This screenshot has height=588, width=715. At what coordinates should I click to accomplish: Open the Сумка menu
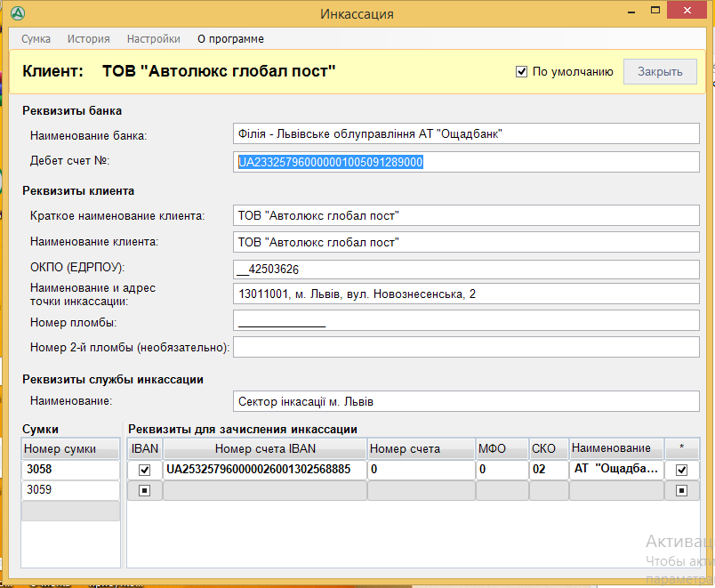pyautogui.click(x=36, y=39)
